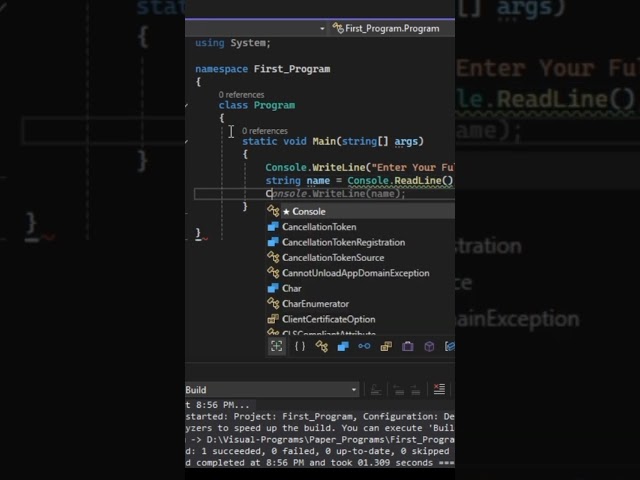Open 0 references link above class Program
Viewport: 640px width, 480px height.
[x=241, y=95]
